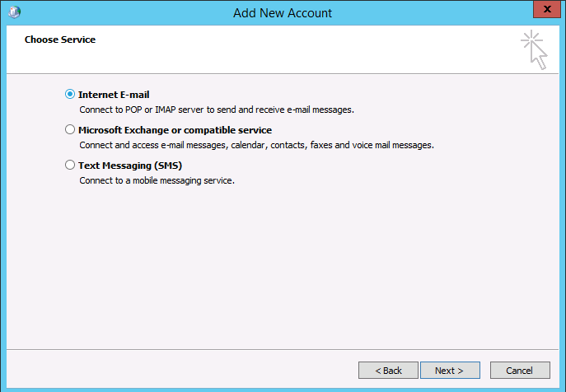Select the Internet E-mail radio button
566x392 pixels.
pos(70,94)
